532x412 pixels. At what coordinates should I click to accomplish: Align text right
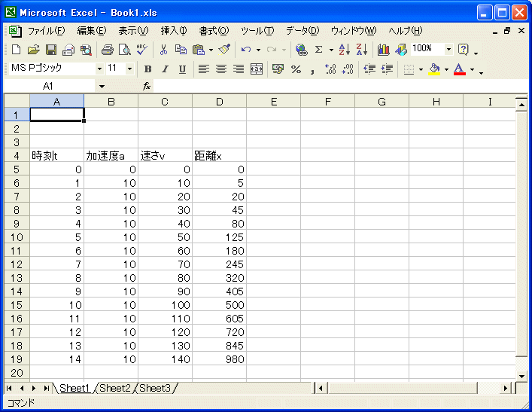click(x=239, y=69)
